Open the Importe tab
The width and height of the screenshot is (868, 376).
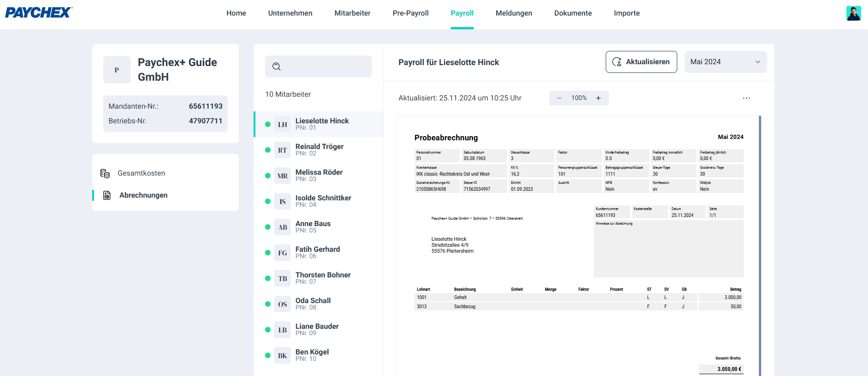[626, 13]
